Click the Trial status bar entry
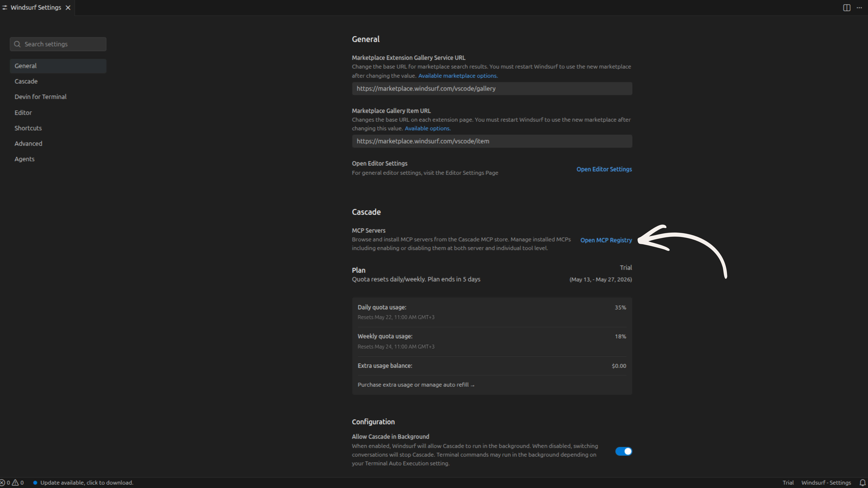This screenshot has height=488, width=868. pyautogui.click(x=788, y=483)
